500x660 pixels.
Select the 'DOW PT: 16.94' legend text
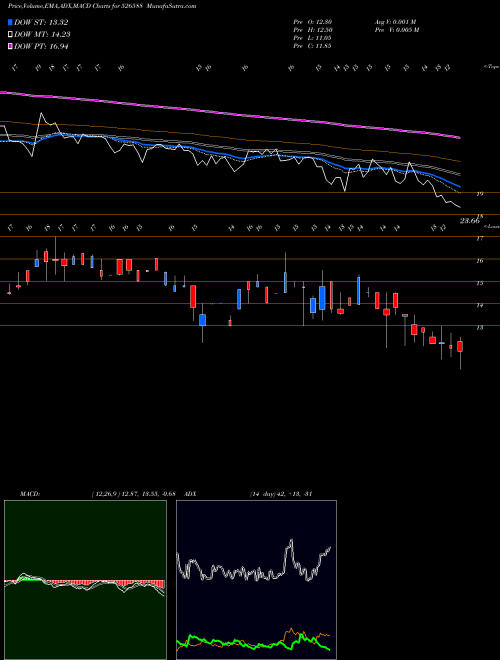(x=41, y=46)
